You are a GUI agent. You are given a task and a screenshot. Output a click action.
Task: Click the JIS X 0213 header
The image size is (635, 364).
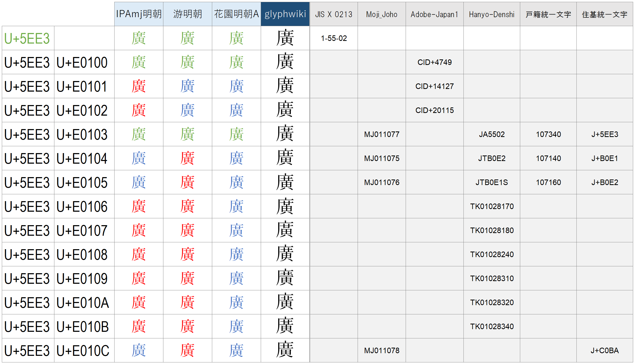[334, 14]
